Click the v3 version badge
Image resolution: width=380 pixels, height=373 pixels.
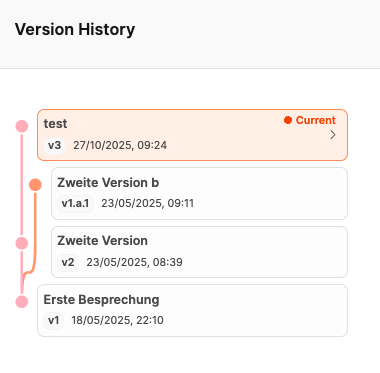55,145
